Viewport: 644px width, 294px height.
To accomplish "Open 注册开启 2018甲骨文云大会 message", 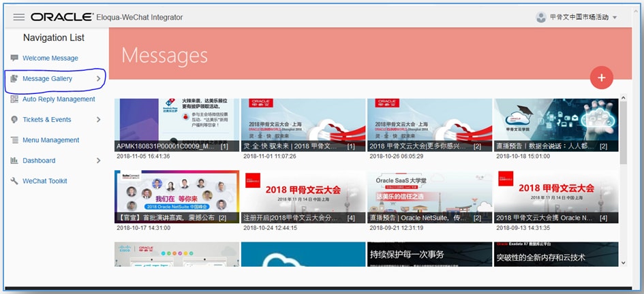I will click(303, 197).
